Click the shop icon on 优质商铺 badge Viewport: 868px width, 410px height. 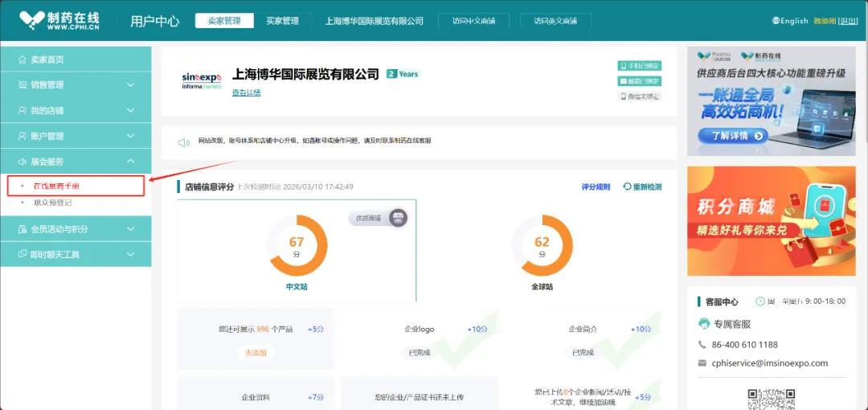398,219
